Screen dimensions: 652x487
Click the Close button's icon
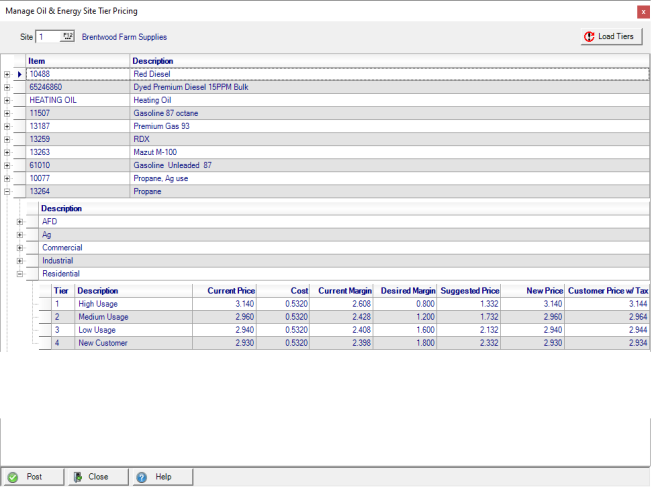click(x=76, y=477)
